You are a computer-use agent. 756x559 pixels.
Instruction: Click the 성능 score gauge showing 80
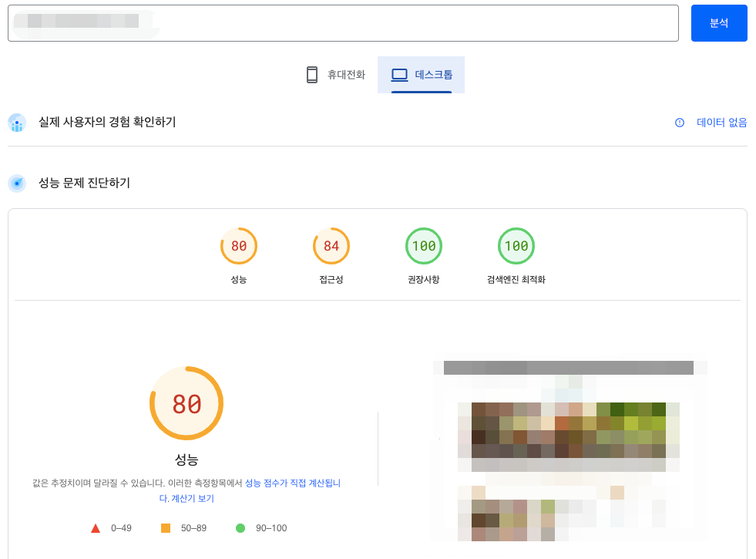238,245
